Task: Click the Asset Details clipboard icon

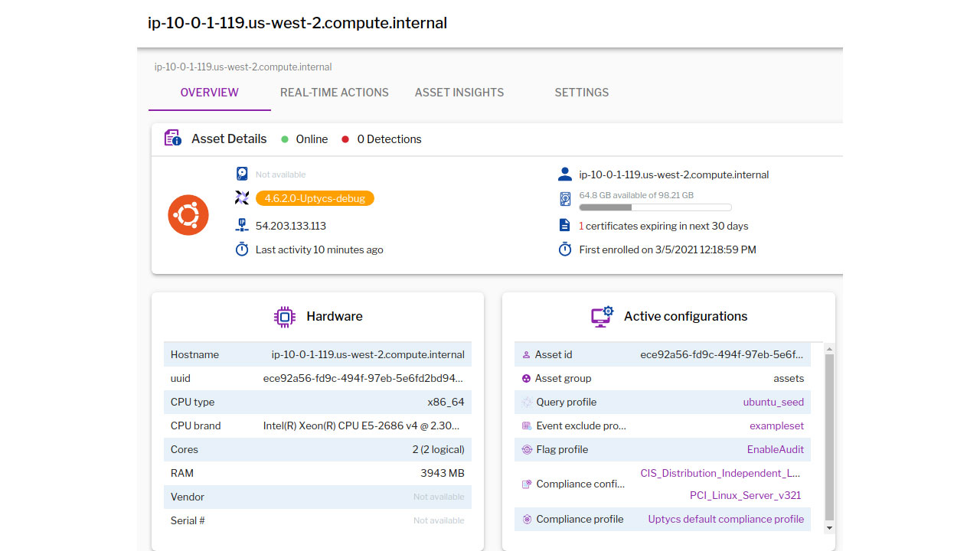Action: (173, 139)
